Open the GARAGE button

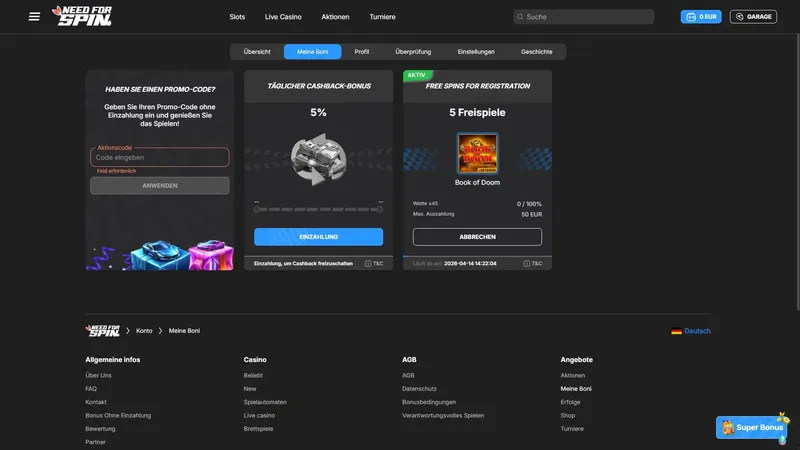pos(754,17)
